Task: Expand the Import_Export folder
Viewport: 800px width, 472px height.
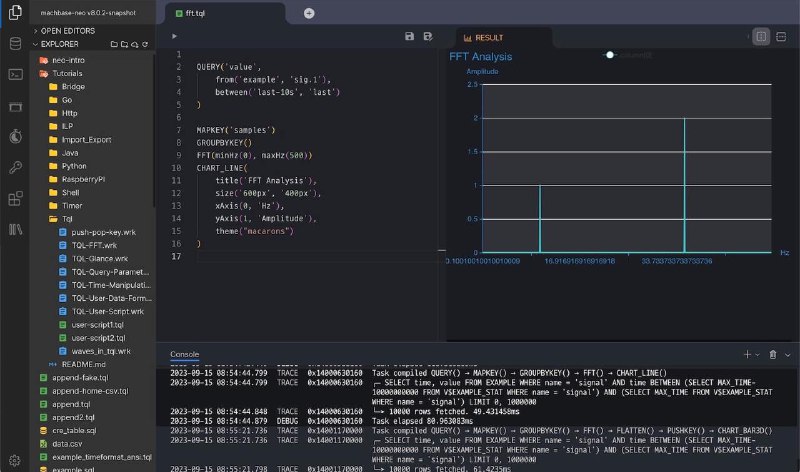Action: [86, 139]
